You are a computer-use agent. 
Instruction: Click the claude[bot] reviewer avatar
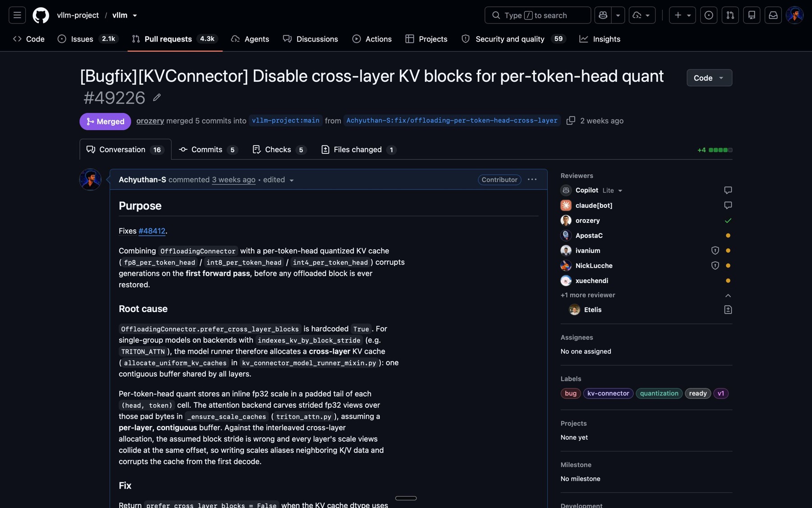(566, 205)
